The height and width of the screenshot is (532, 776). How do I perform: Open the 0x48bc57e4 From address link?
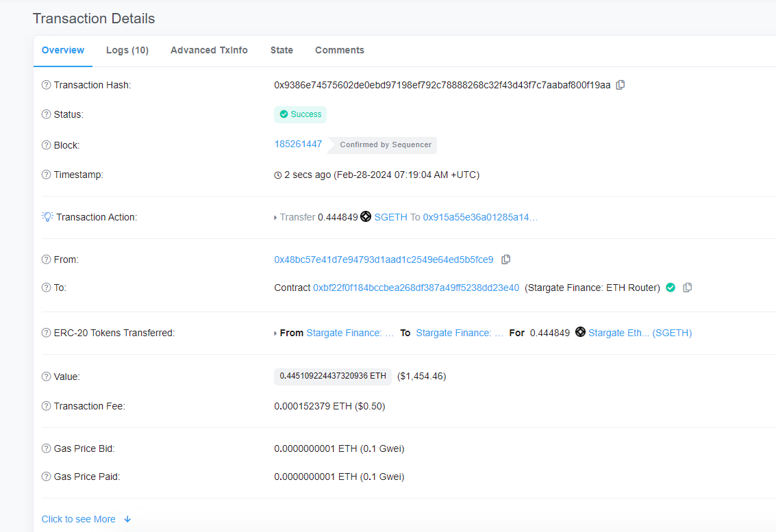[x=384, y=259]
